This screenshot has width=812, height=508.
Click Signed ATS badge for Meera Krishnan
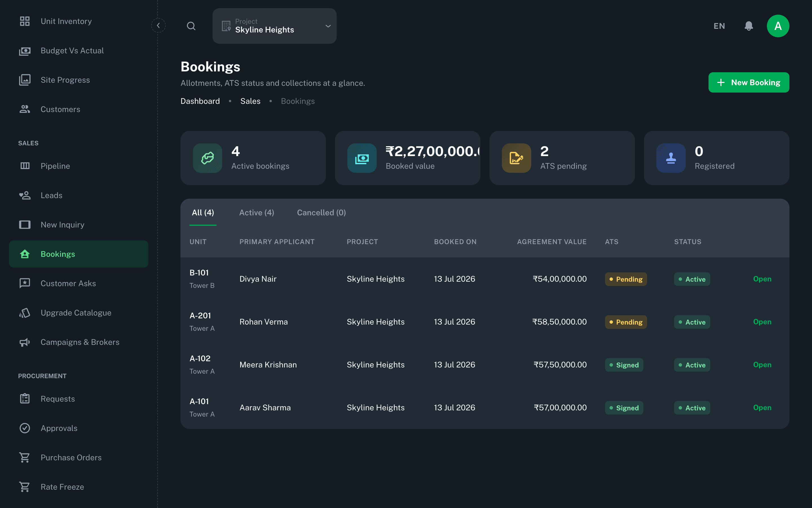(624, 365)
